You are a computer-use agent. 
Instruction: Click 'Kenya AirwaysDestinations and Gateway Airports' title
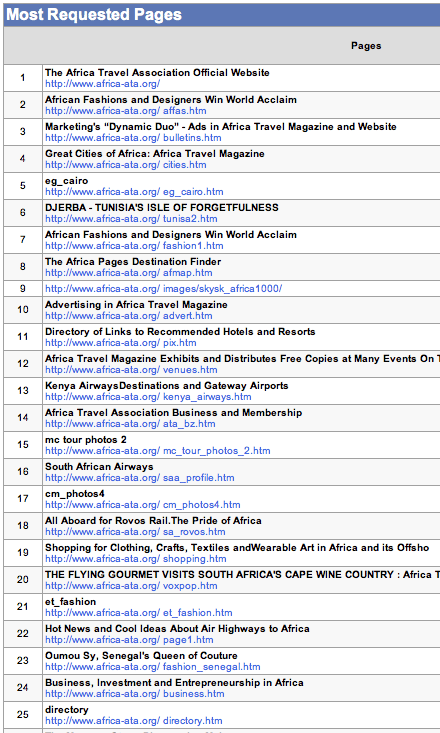[167, 386]
